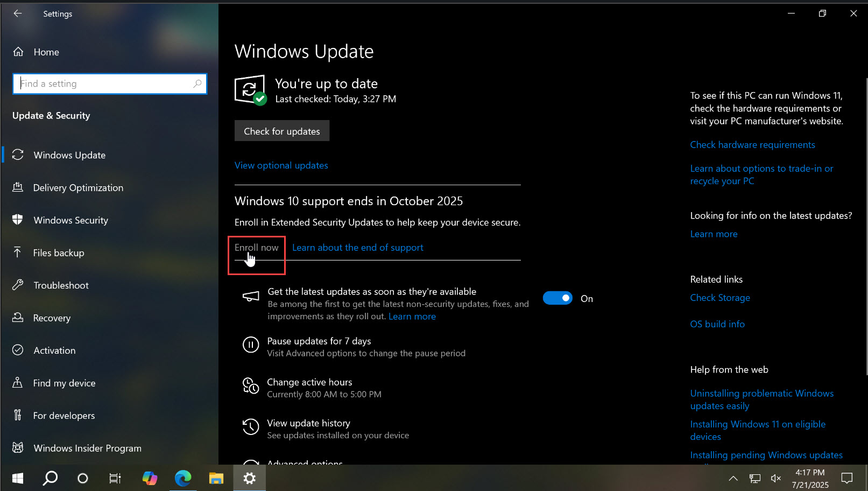Open Copilot from the taskbar
Image resolution: width=868 pixels, height=491 pixels.
click(x=150, y=478)
